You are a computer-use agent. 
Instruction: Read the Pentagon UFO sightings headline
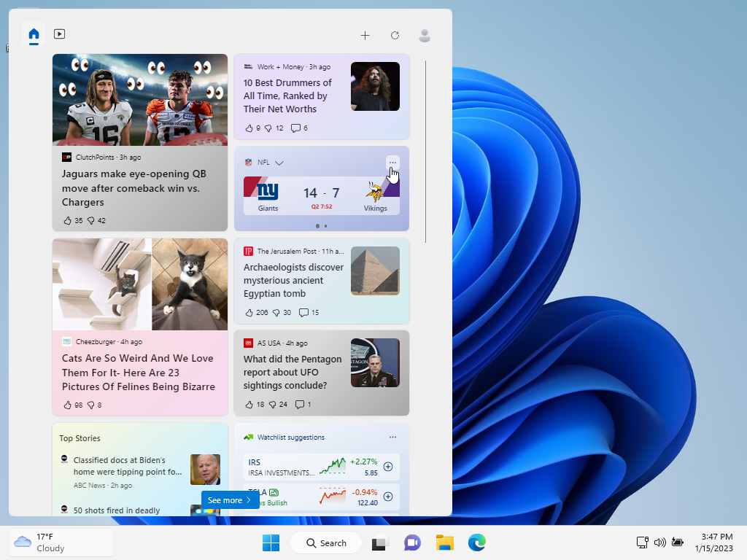pyautogui.click(x=293, y=373)
